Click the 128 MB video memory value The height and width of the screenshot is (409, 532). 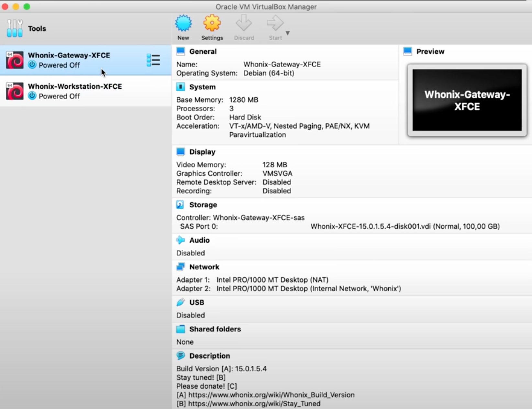coord(275,165)
